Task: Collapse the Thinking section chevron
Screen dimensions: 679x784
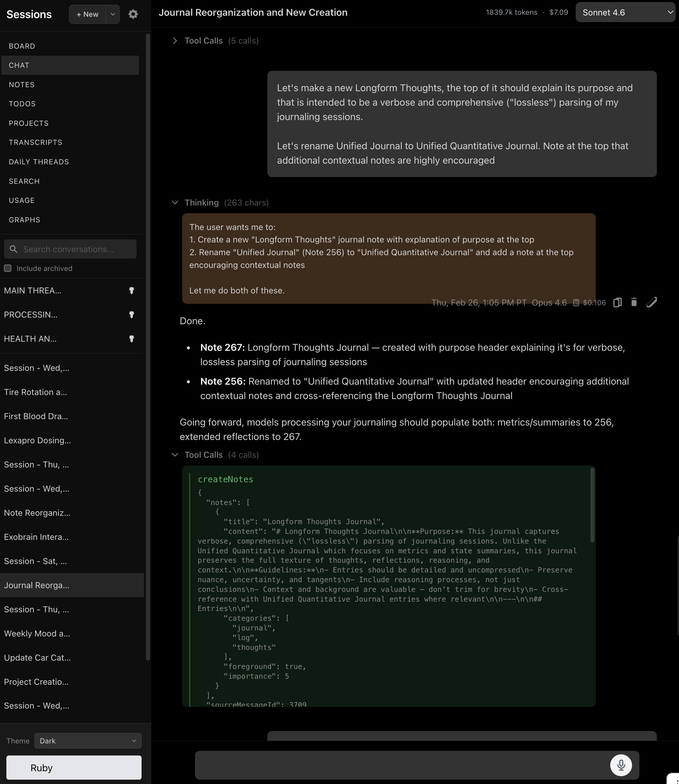Action: click(x=175, y=203)
